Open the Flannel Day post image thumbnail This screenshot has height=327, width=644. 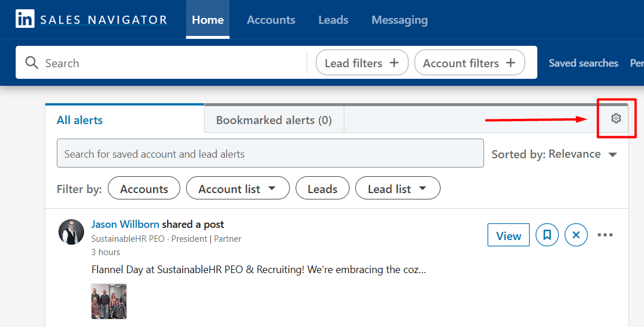[109, 301]
